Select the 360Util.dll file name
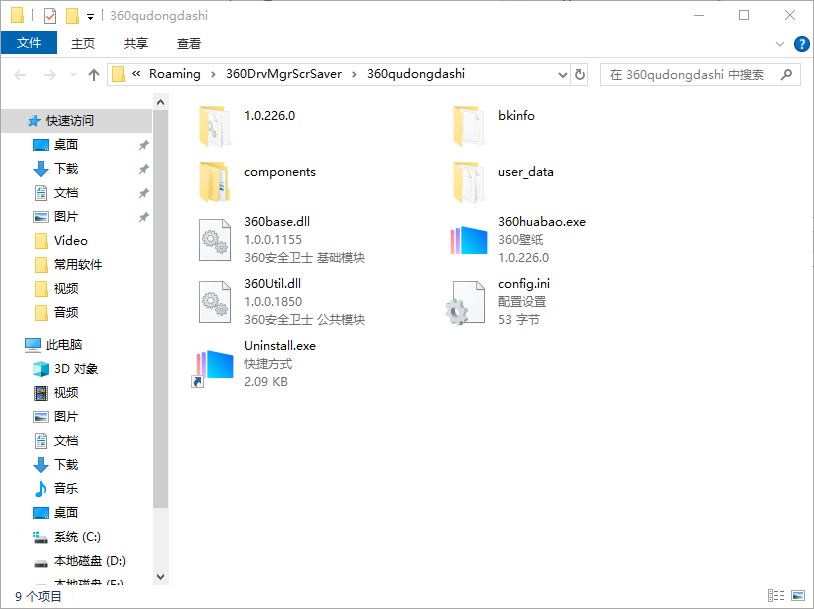Viewport: 814px width, 609px height. [x=273, y=283]
